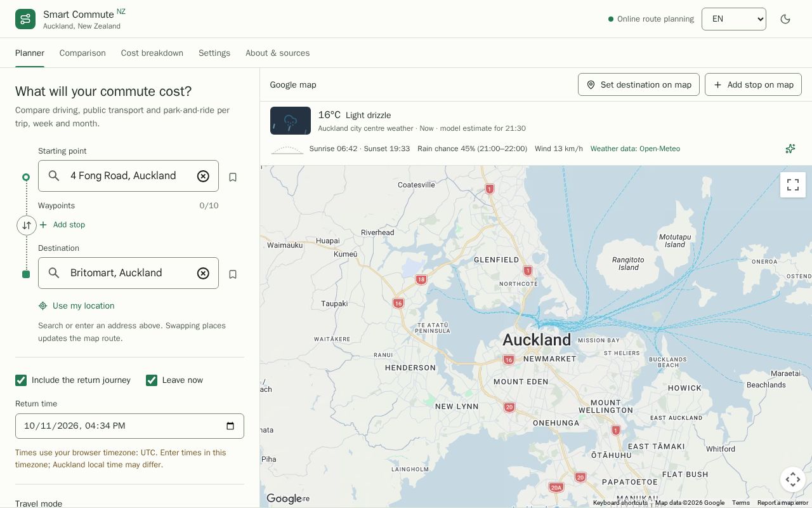
Task: Click Online route planning status text
Action: pyautogui.click(x=655, y=19)
